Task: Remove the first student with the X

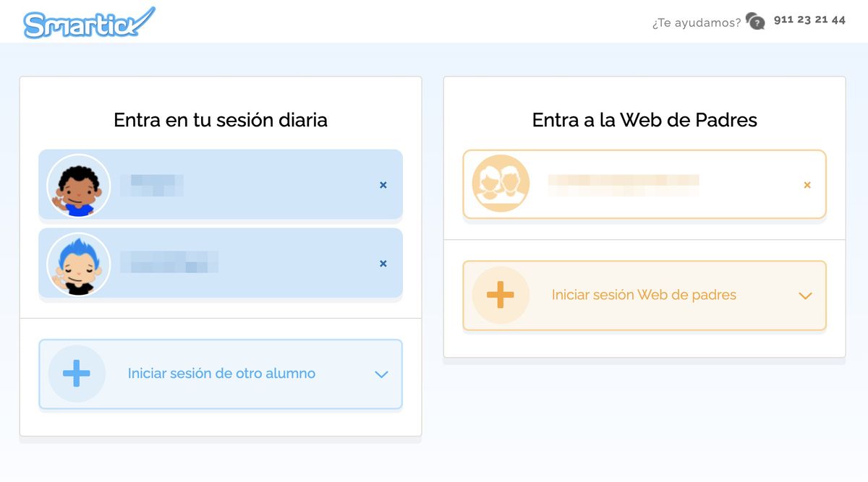Action: click(x=383, y=185)
